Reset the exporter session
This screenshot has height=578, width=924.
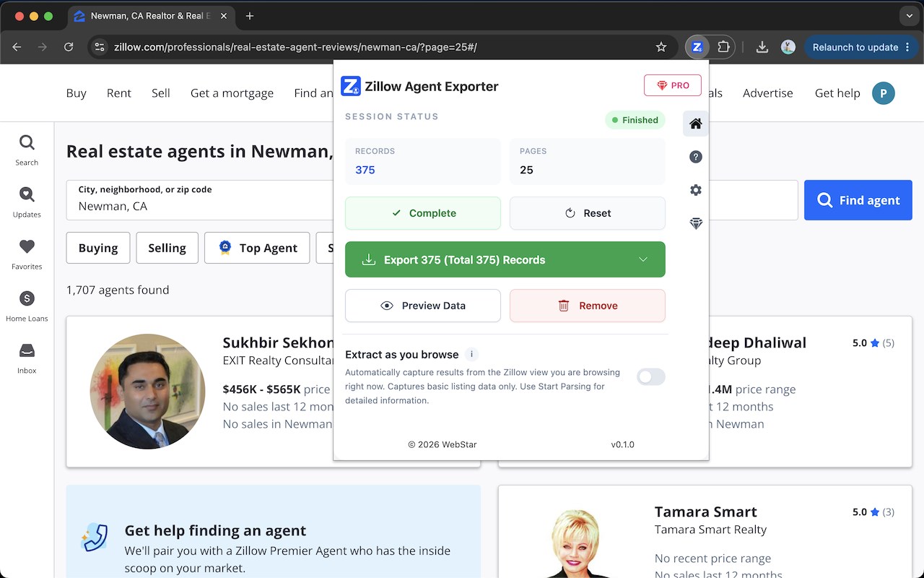point(588,213)
